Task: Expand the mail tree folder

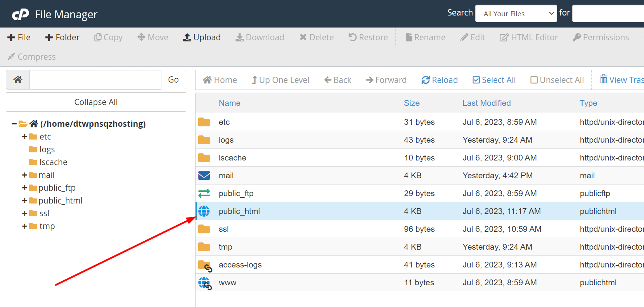Action: [25, 175]
